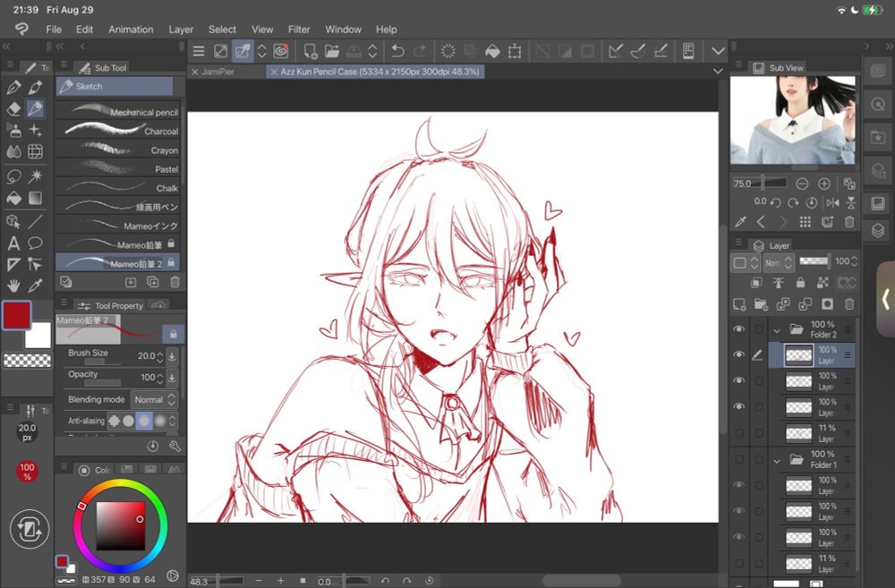Click Redo in the command bar
The image size is (895, 588).
420,51
